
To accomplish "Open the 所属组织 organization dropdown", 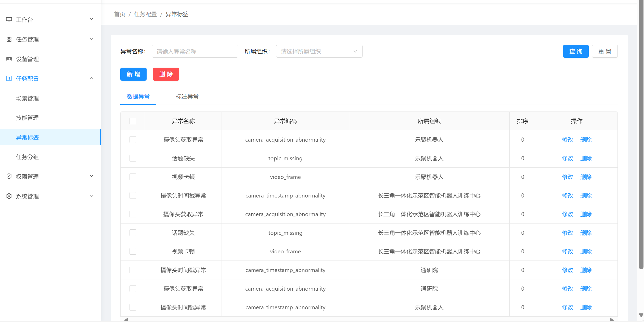I will click(x=319, y=51).
